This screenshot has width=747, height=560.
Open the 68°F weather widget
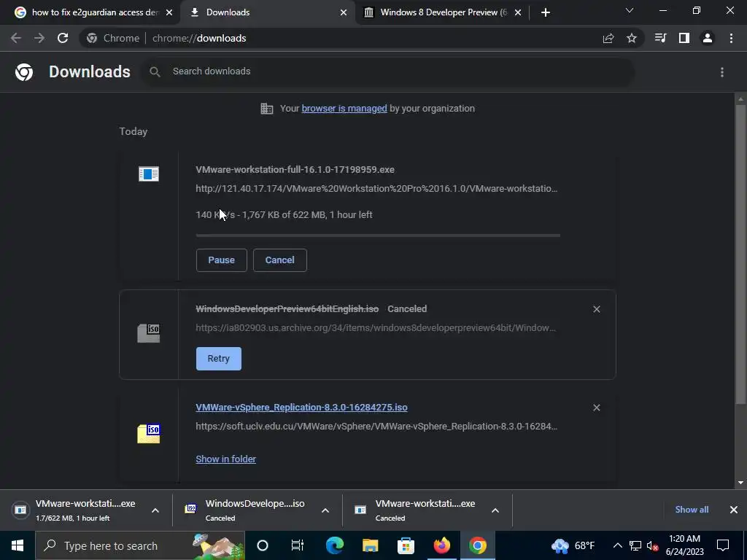coord(573,545)
